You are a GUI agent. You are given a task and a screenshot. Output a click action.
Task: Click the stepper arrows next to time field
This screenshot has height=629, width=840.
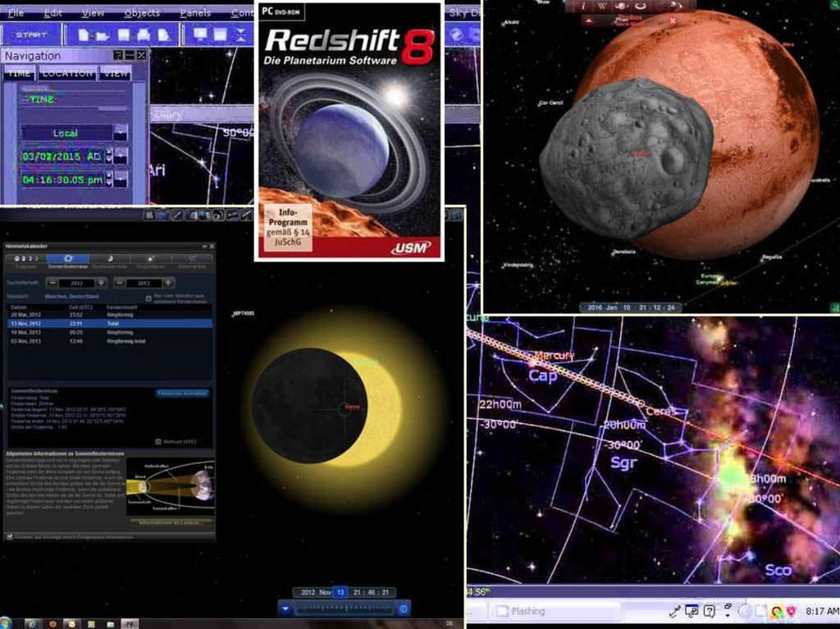(109, 179)
